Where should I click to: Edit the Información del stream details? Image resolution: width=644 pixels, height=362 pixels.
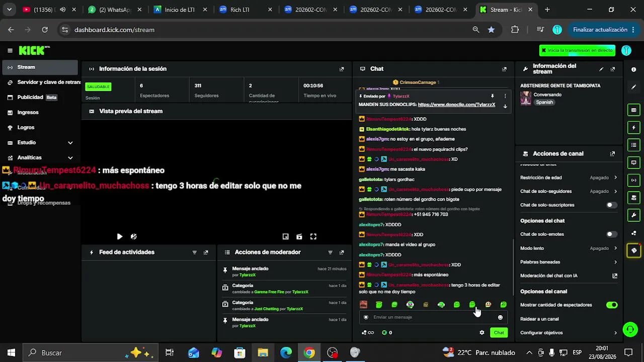point(601,69)
